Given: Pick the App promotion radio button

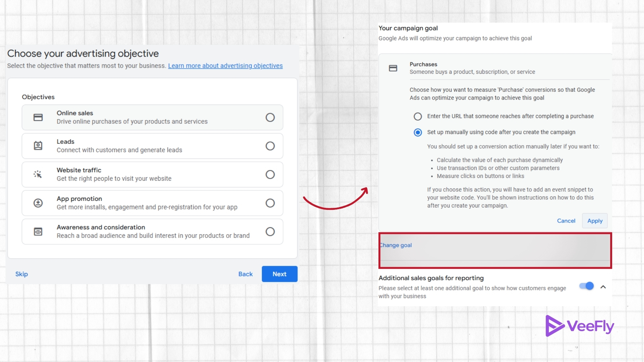Looking at the screenshot, I should [x=270, y=203].
